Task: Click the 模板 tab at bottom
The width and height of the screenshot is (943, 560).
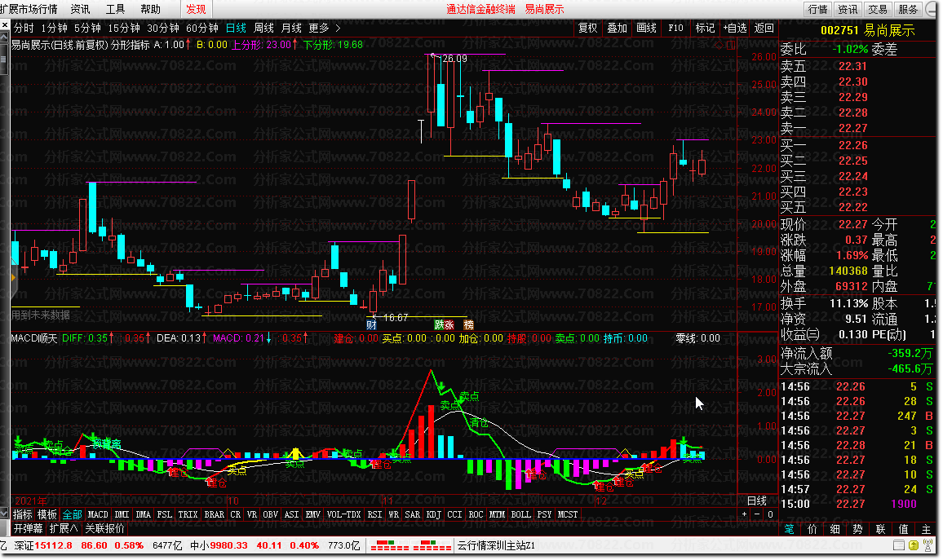Action: point(47,515)
